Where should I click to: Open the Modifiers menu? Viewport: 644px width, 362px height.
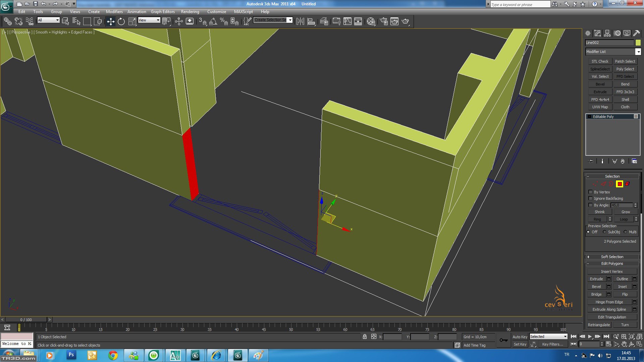tap(114, 11)
